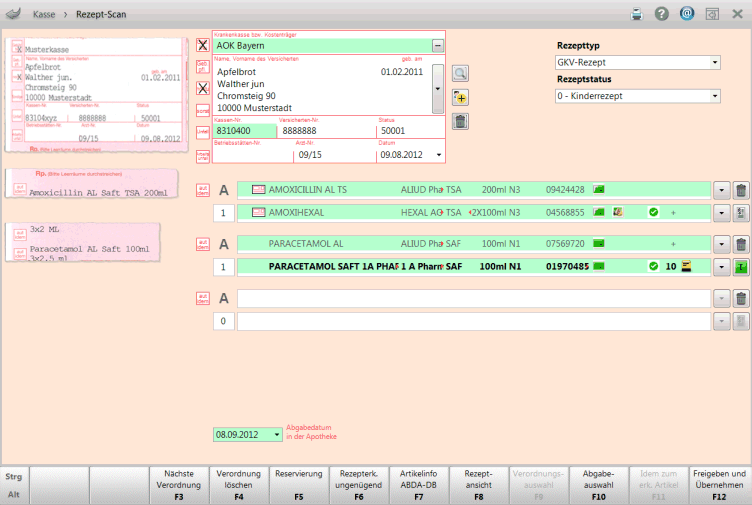This screenshot has height=505, width=752.
Task: Click scanned prescription header thumbnail
Action: click(x=96, y=95)
